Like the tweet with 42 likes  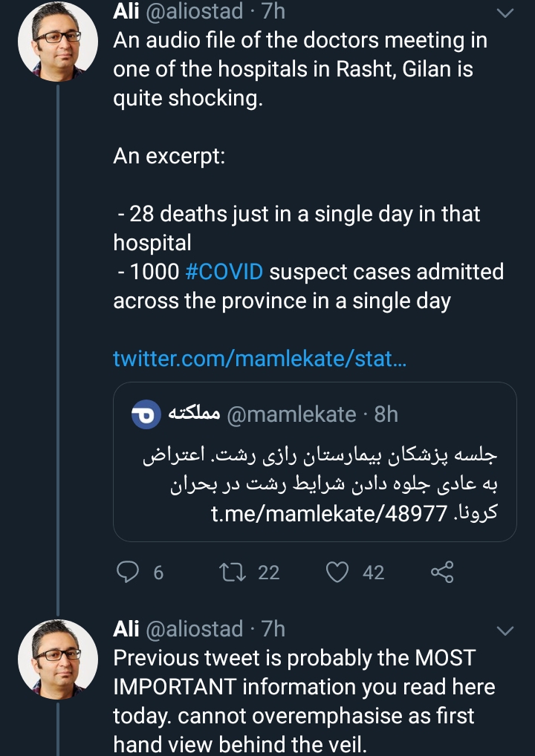coord(337,573)
